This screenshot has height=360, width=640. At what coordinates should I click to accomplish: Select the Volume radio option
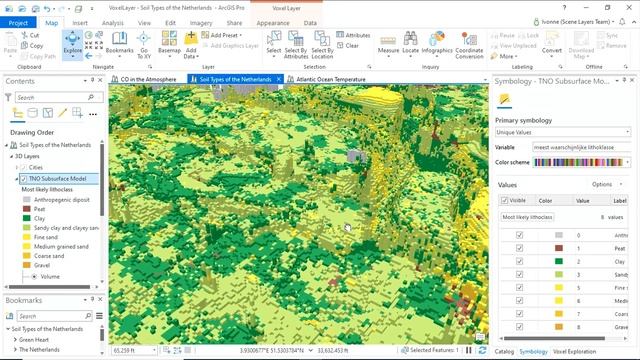pyautogui.click(x=34, y=276)
